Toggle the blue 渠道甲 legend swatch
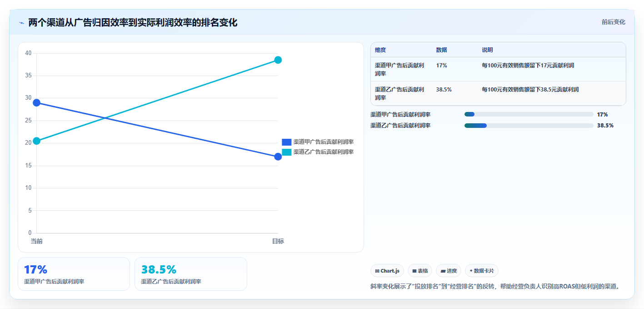The width and height of the screenshot is (644, 309). (286, 142)
